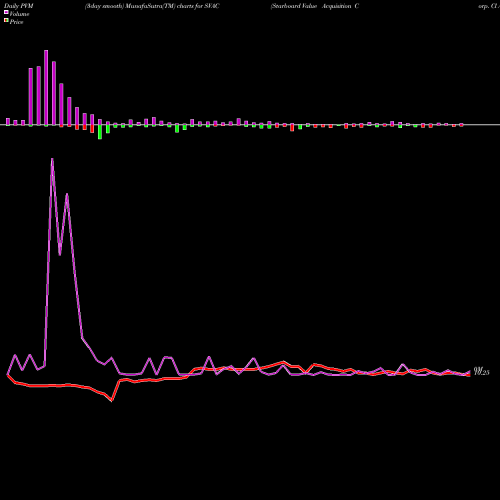Click the longest green downward volume bar

[x=100, y=132]
